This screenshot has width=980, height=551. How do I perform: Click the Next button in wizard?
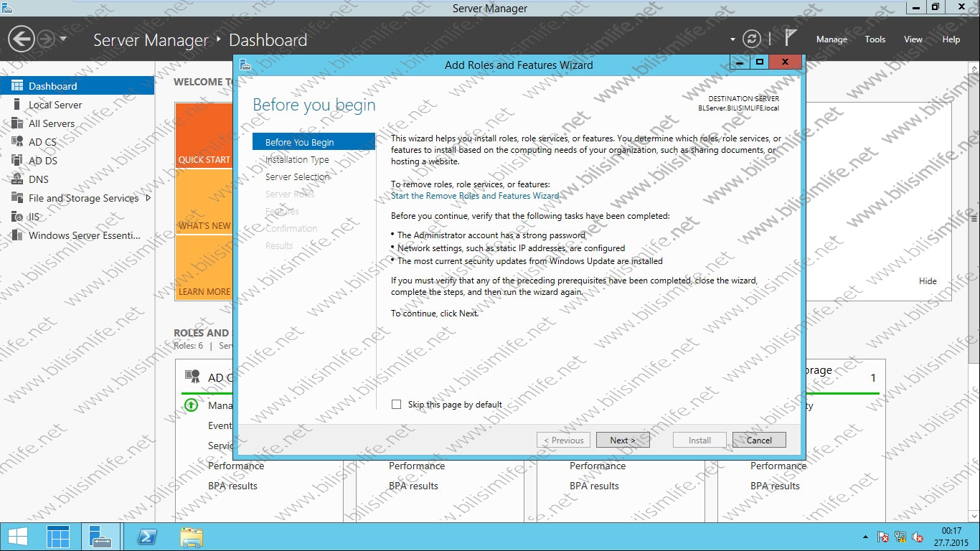tap(623, 440)
